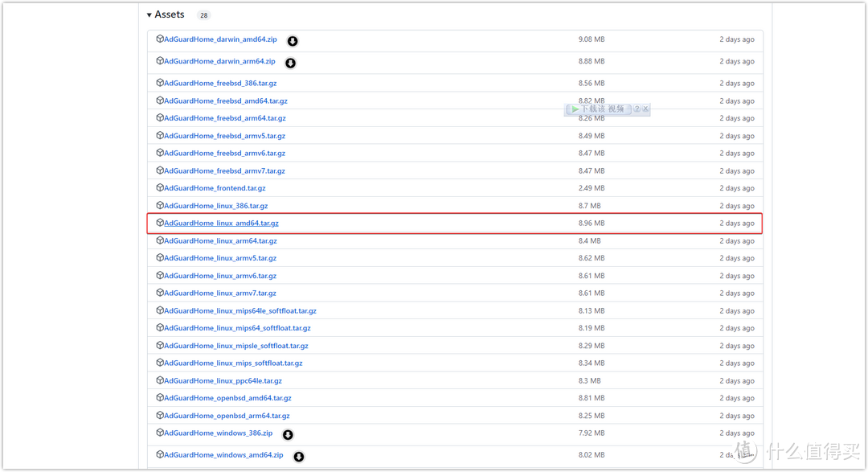
Task: Download AdGuardHome_linux_ppc64le.tar.gz
Action: 223,380
